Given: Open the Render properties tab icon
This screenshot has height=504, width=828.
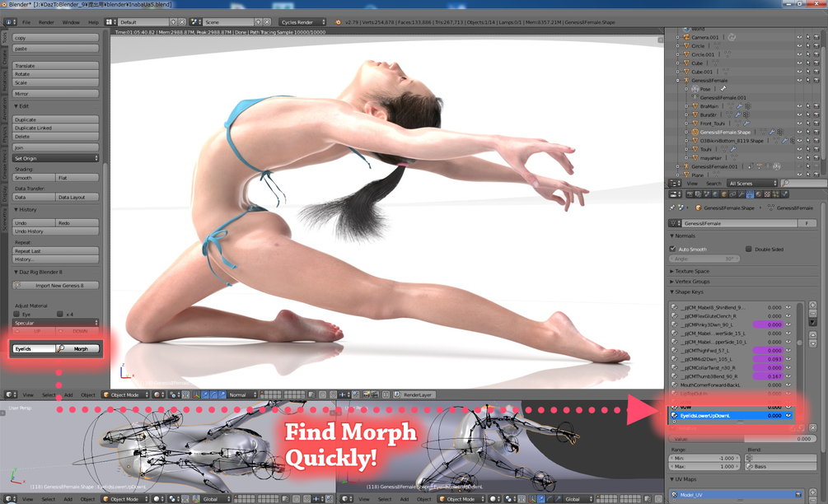Looking at the screenshot, I should [690, 194].
